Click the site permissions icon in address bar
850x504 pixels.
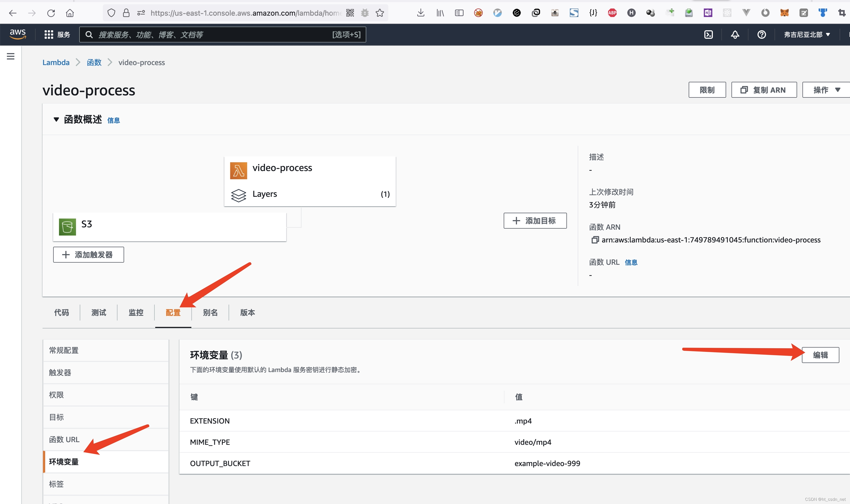(x=141, y=13)
